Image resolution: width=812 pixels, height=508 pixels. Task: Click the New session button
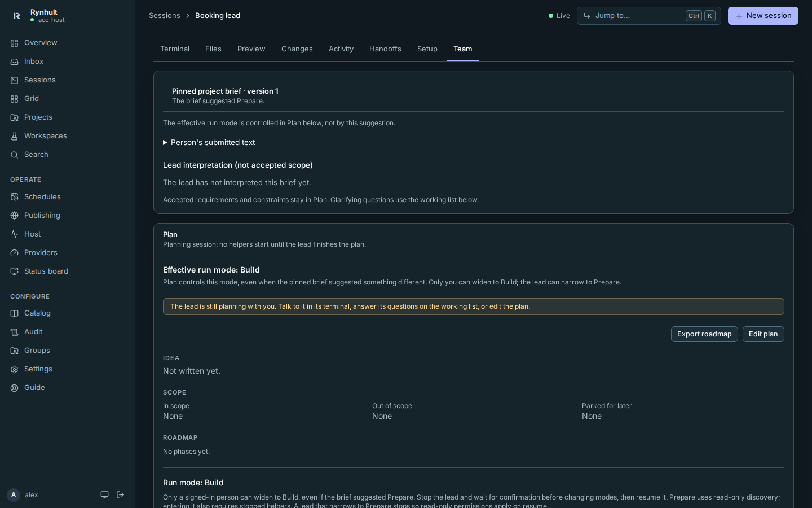tap(763, 16)
